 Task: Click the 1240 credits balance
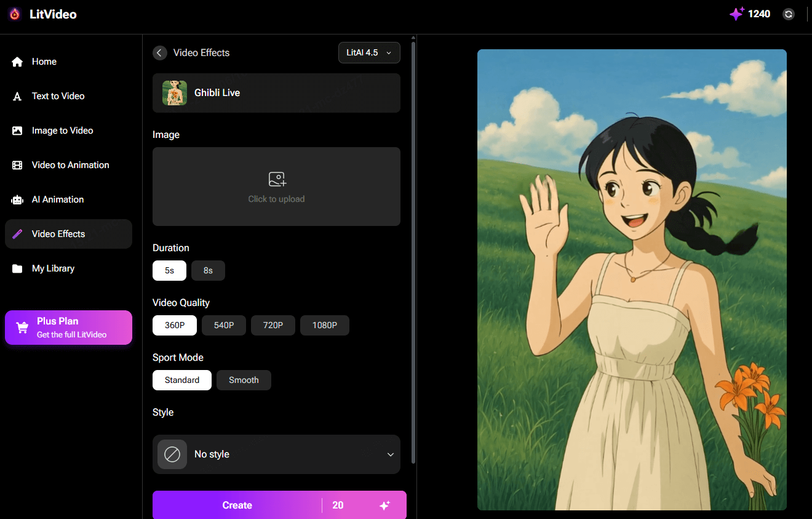759,14
